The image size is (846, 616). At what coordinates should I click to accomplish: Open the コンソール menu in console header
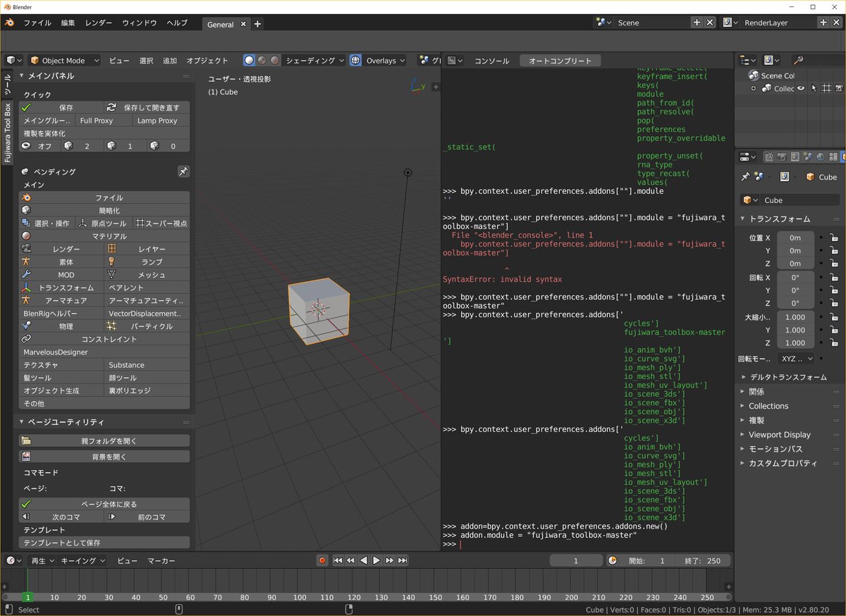coord(491,61)
